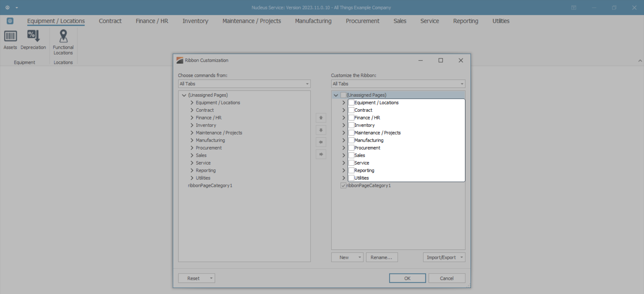Open the Reporting ribbon tab
The image size is (644, 294).
466,21
